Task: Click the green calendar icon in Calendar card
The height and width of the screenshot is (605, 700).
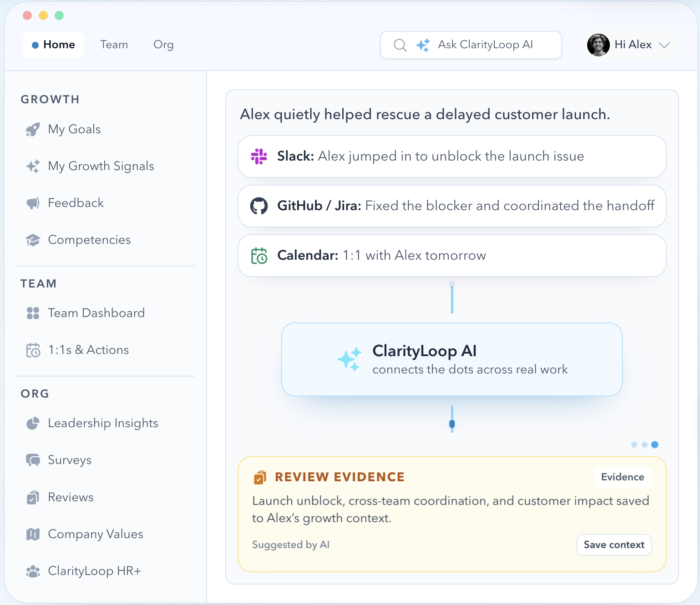Action: [x=259, y=256]
